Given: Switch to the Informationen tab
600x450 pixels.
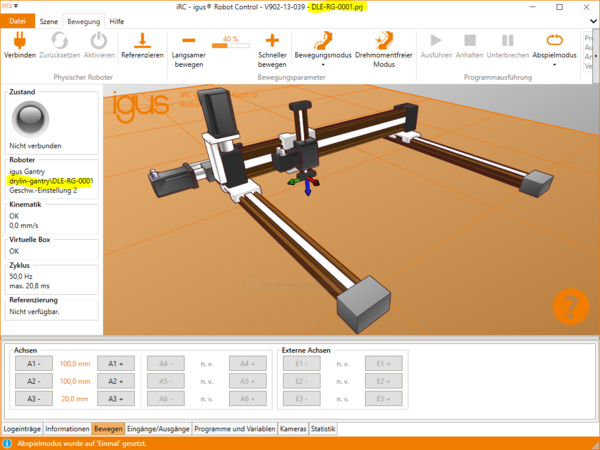Looking at the screenshot, I should pos(67,429).
